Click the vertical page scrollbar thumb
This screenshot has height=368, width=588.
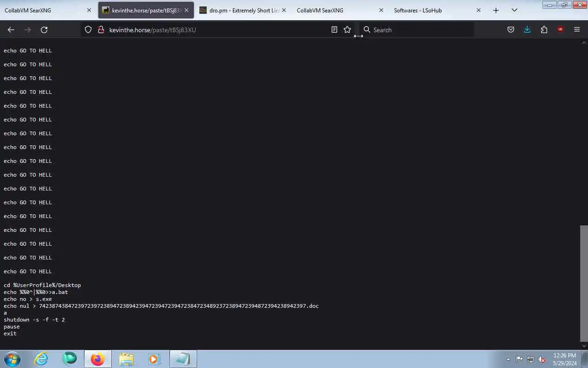point(584,283)
